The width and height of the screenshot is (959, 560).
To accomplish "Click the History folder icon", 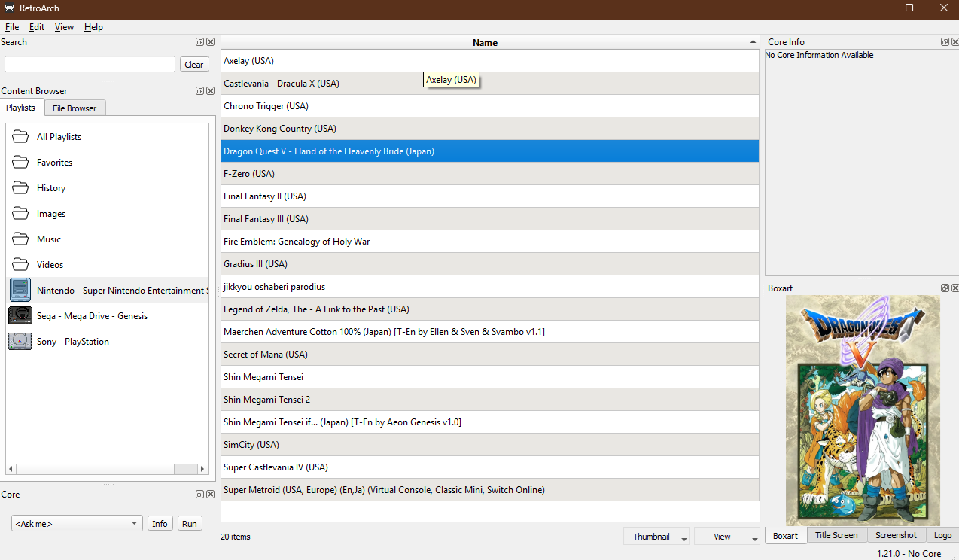I will 20,188.
